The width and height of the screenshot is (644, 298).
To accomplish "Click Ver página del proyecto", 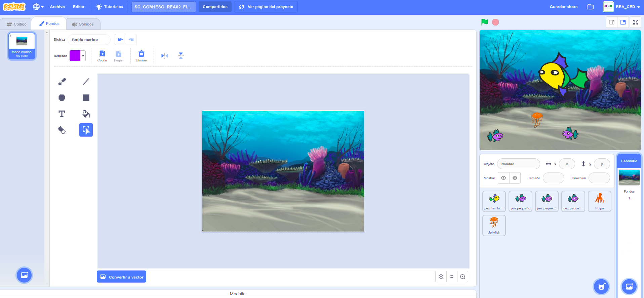I will pyautogui.click(x=266, y=7).
